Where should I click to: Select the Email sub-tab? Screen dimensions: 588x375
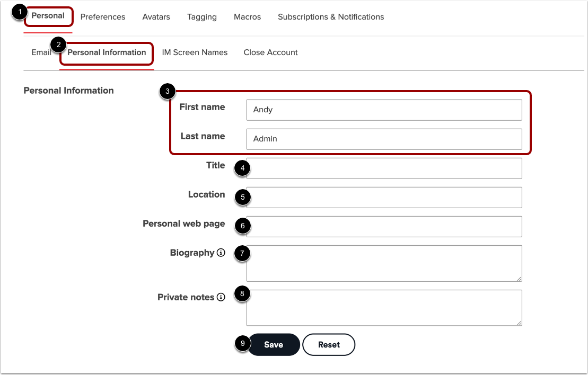pyautogui.click(x=41, y=52)
